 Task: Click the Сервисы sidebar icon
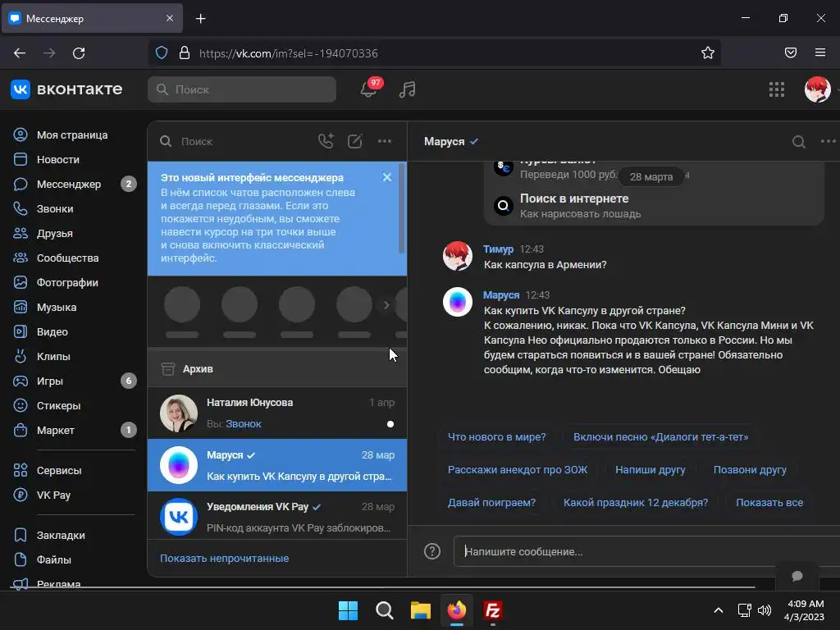point(21,470)
